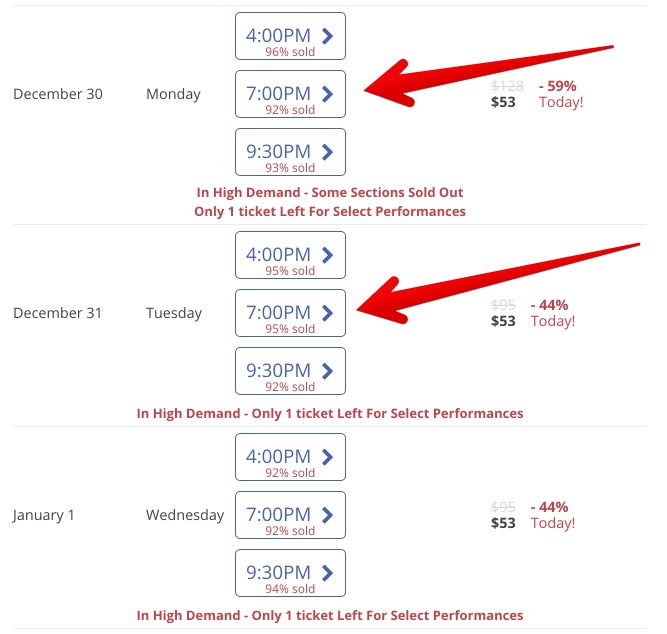Screen dimensions: 667x634
Task: Click chevron arrow on Monday 7:00PM button
Action: [x=327, y=94]
